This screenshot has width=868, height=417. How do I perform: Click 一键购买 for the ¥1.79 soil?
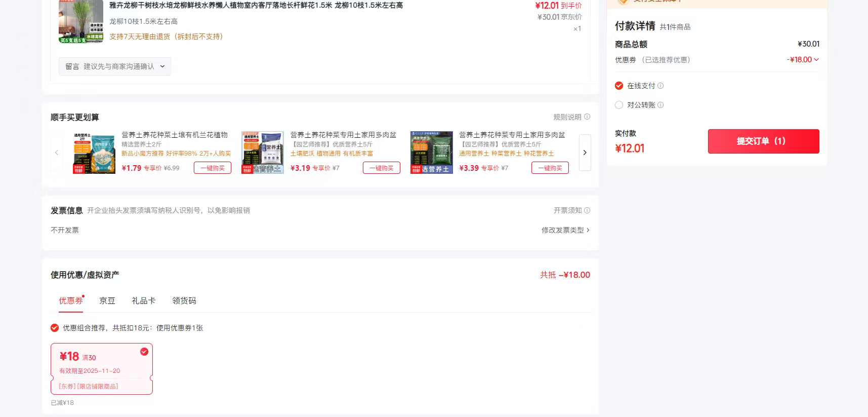pyautogui.click(x=213, y=168)
